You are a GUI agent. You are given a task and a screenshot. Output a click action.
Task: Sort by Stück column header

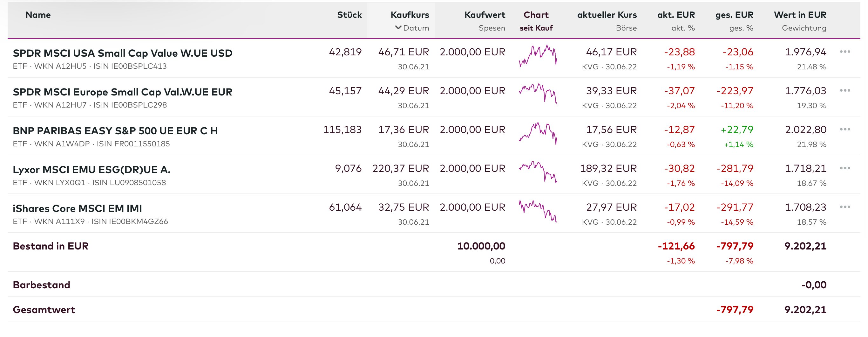(x=349, y=15)
